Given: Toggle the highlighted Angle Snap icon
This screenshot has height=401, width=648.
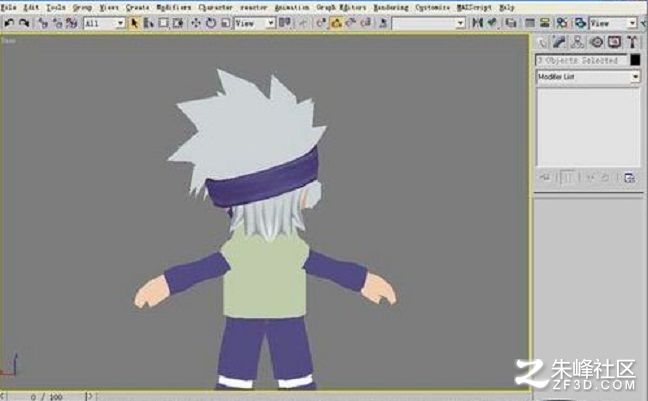Looking at the screenshot, I should (x=336, y=23).
